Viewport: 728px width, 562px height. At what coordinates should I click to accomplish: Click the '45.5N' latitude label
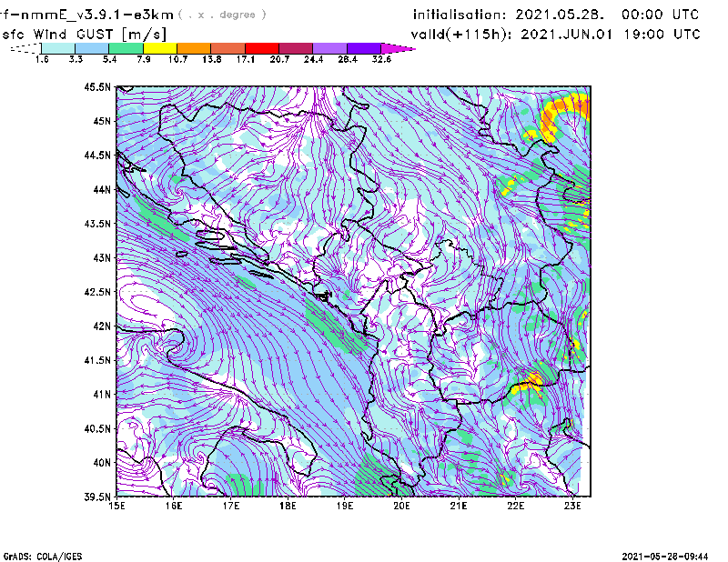click(x=97, y=86)
